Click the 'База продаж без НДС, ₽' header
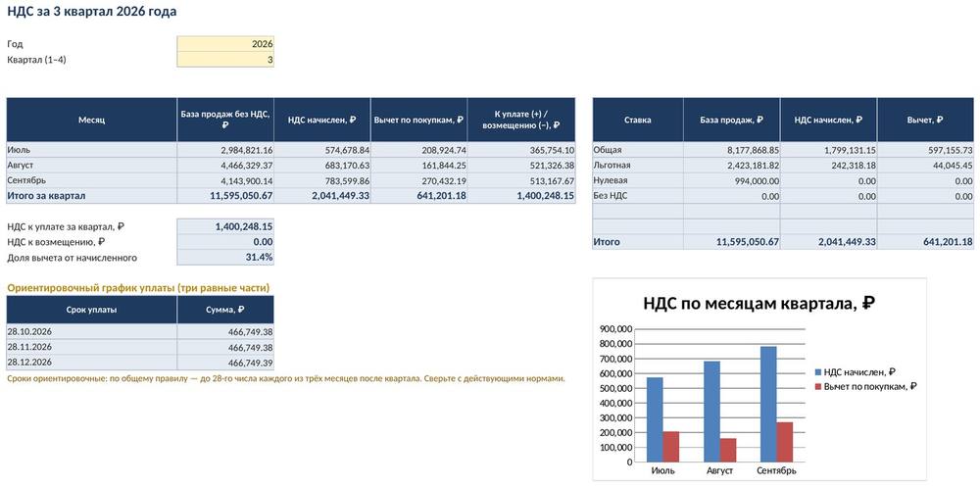The height and width of the screenshot is (487, 980). tap(225, 120)
